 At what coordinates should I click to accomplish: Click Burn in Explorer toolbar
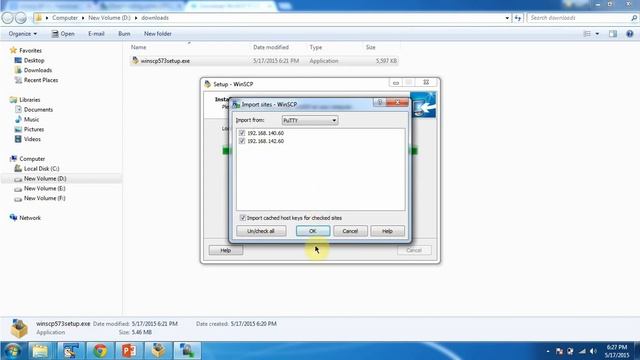click(x=124, y=34)
